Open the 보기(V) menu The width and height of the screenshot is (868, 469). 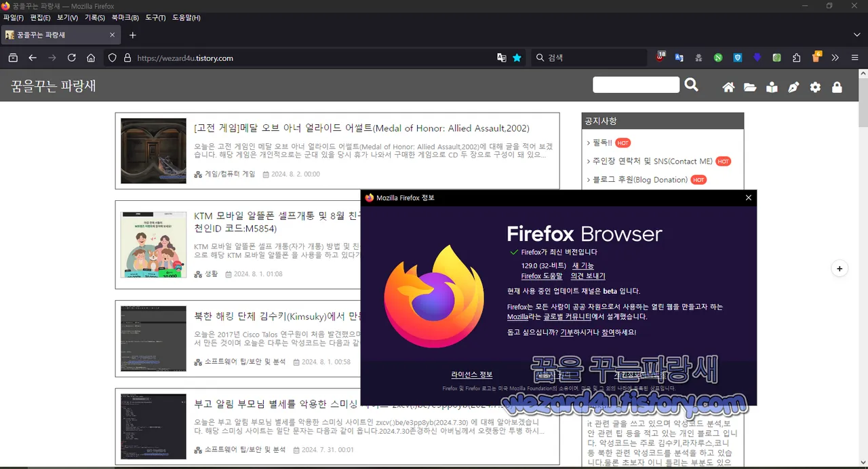pyautogui.click(x=67, y=18)
